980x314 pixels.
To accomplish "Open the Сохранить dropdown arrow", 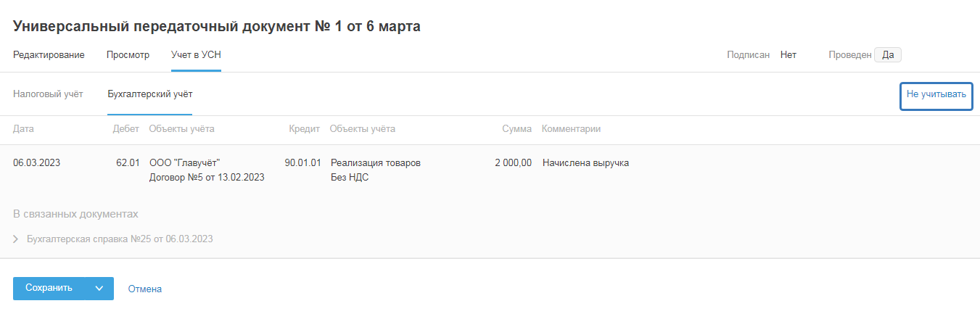I will pyautogui.click(x=100, y=289).
